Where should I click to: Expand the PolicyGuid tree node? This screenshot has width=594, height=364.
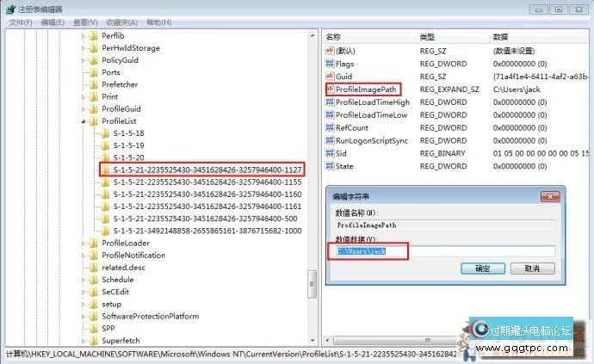coord(84,60)
